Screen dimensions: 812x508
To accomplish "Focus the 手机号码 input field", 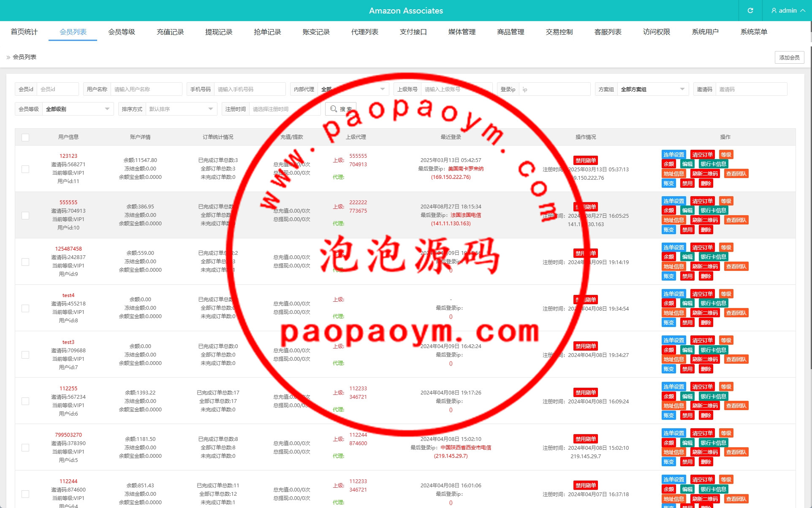I will click(x=250, y=89).
